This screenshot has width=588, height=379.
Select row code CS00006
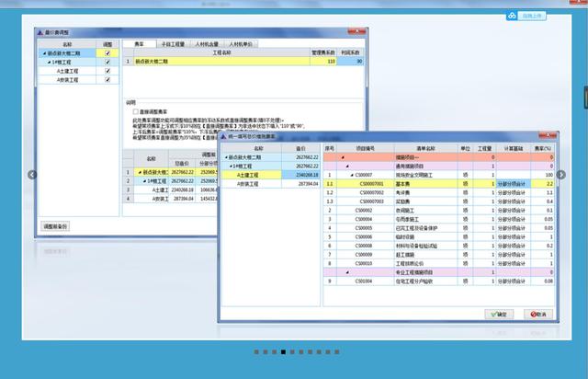(364, 237)
